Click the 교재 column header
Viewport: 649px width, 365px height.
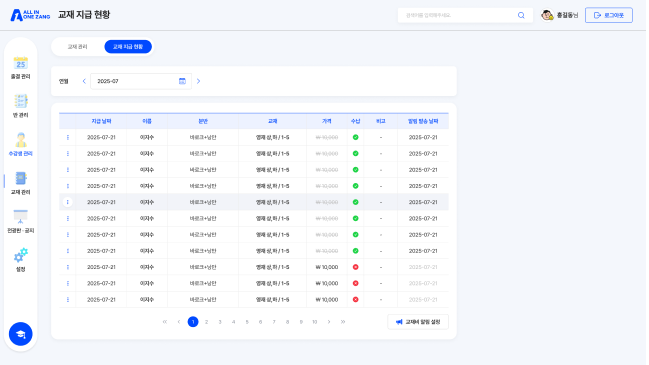tap(272, 121)
